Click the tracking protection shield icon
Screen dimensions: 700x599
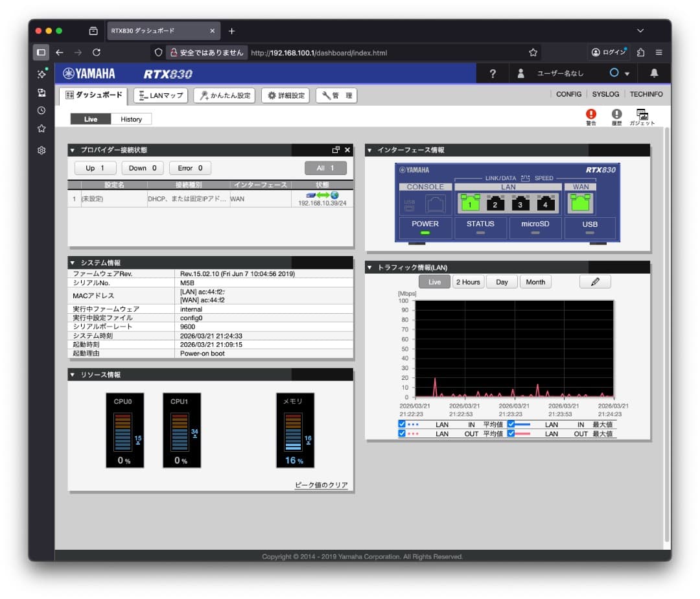tap(159, 53)
